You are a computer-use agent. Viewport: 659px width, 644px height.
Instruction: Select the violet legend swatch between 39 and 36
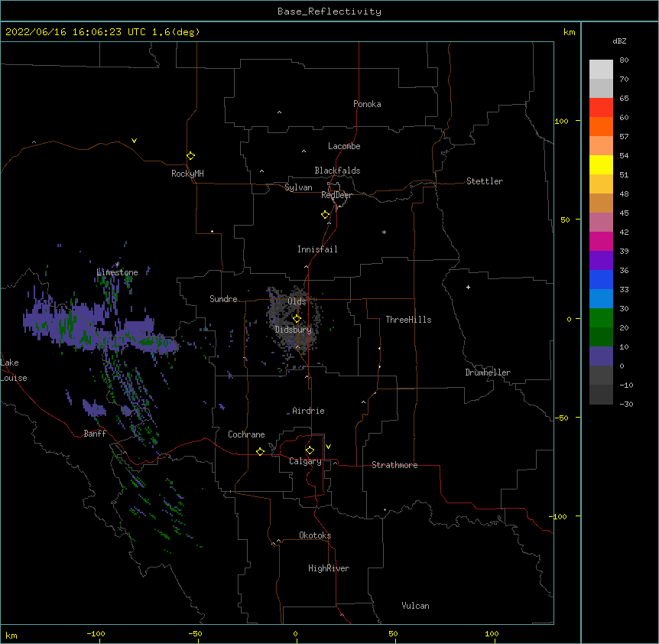pyautogui.click(x=601, y=261)
